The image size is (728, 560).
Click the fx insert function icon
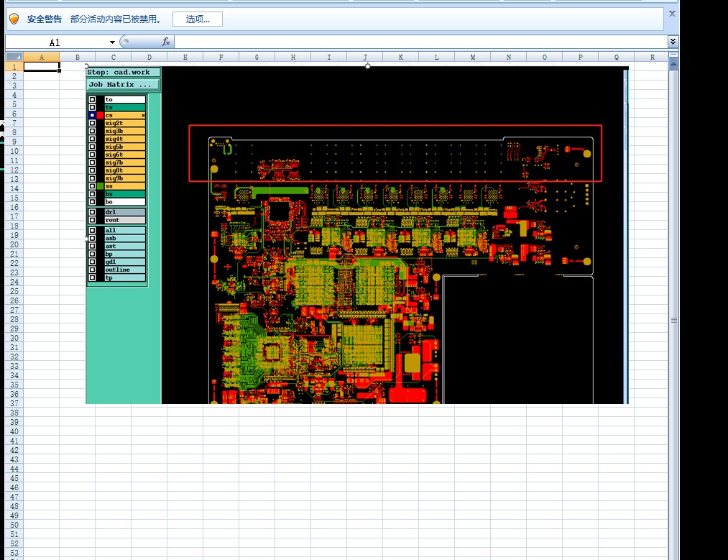point(166,42)
